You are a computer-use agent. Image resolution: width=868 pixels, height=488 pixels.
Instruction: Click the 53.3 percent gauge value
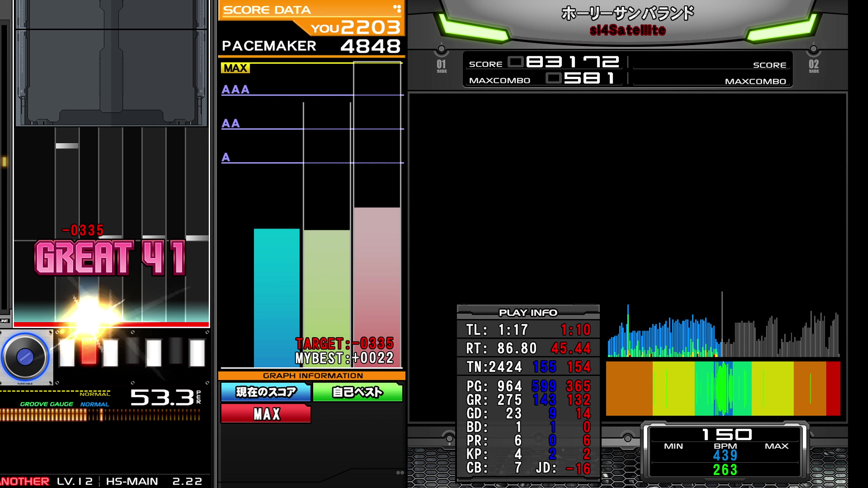(x=162, y=397)
